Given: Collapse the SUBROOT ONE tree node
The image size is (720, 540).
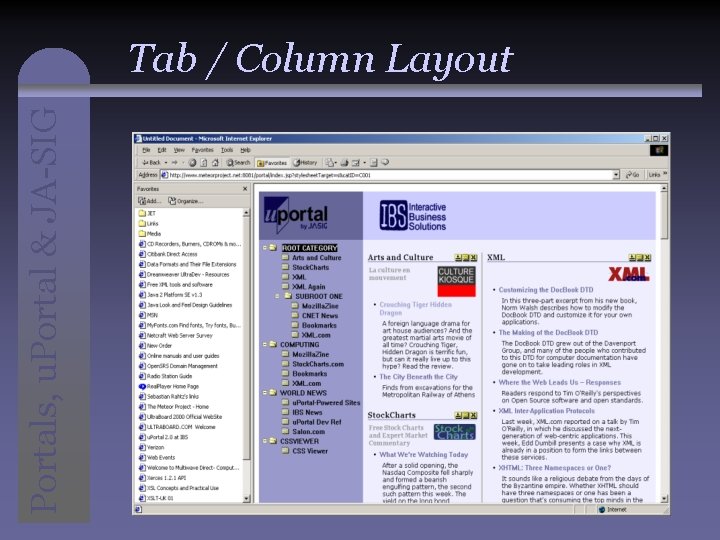Looking at the screenshot, I should coord(277,296).
